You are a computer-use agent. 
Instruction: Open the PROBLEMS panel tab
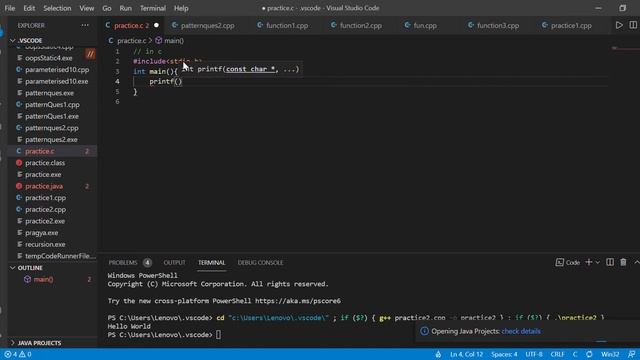tap(123, 262)
